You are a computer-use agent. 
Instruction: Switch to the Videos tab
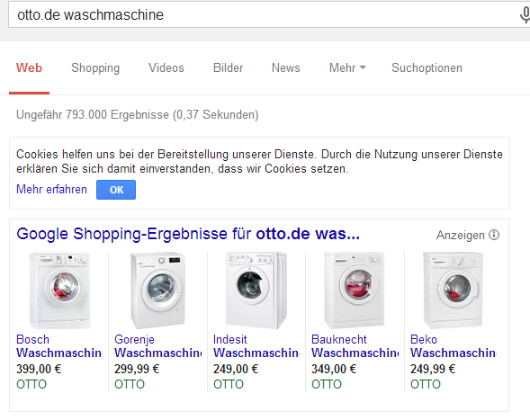pyautogui.click(x=166, y=68)
